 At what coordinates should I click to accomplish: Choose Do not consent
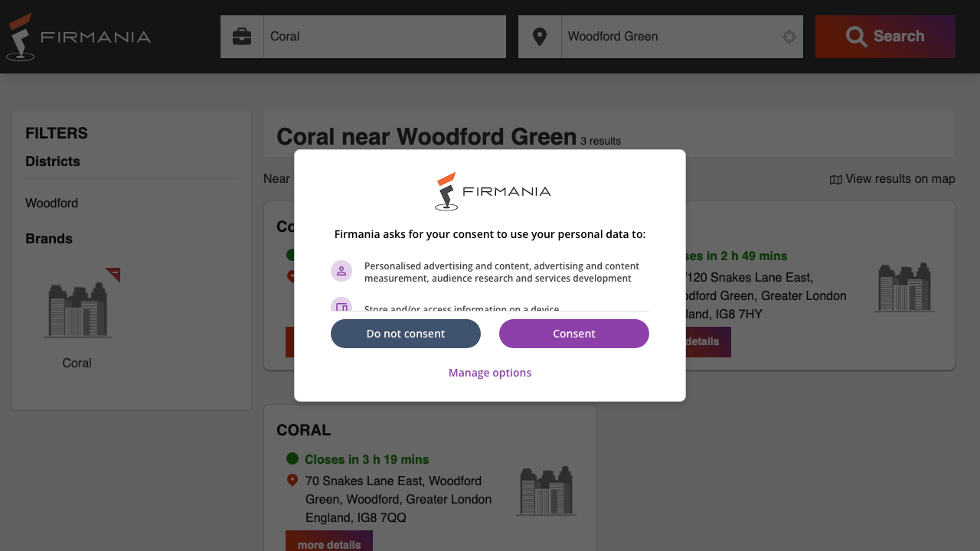(405, 334)
